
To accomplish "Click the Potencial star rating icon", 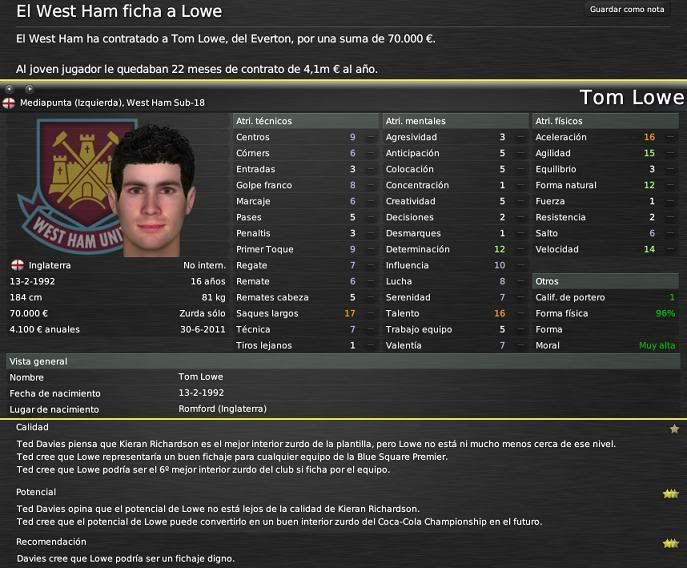I will tap(670, 494).
